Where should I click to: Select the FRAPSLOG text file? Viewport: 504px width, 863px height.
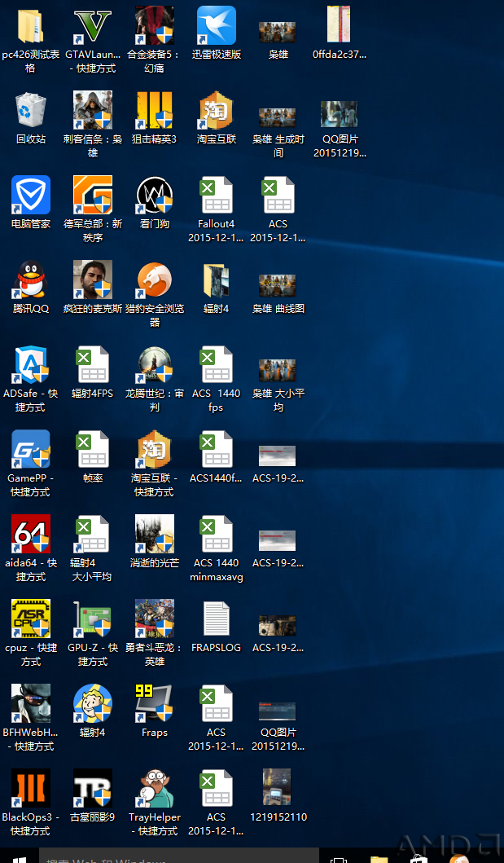[217, 619]
